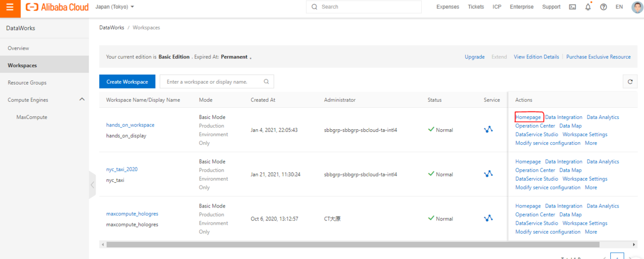Collapse the sidebar using the handle arrow
644x259 pixels.
point(92,185)
